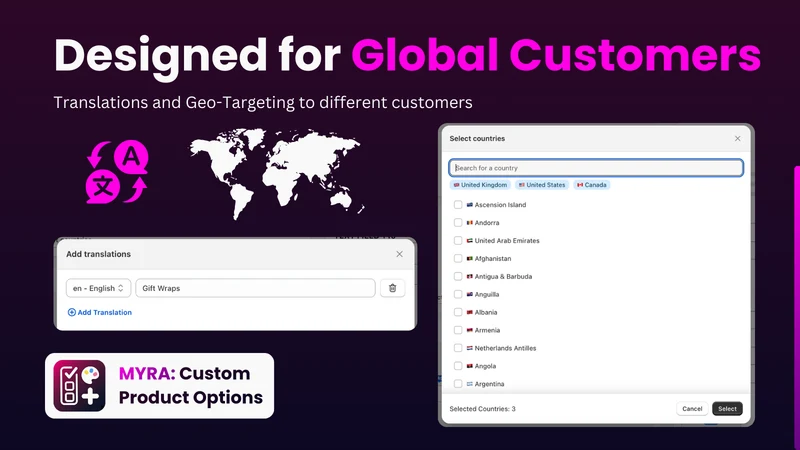The width and height of the screenshot is (800, 450).
Task: Confirm with the Select button
Action: (x=727, y=409)
